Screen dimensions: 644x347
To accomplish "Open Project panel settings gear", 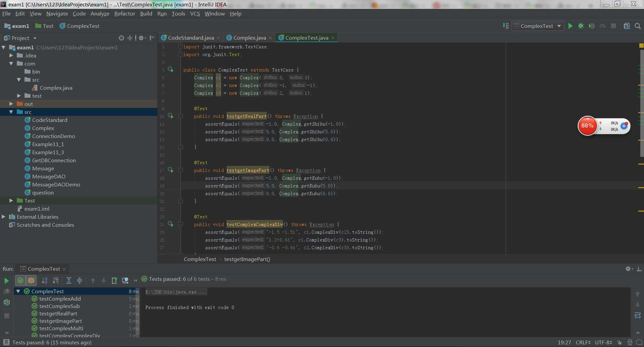I will click(142, 38).
